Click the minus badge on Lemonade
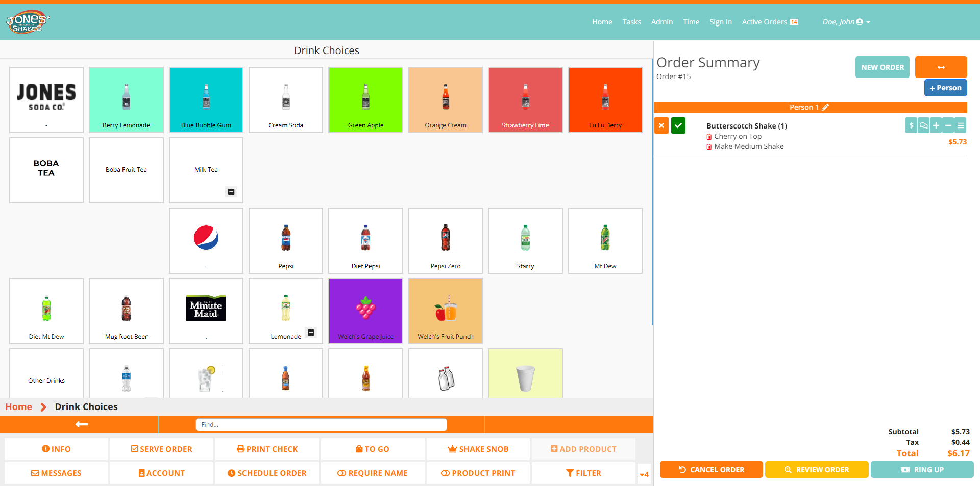This screenshot has height=486, width=980. coord(311,332)
